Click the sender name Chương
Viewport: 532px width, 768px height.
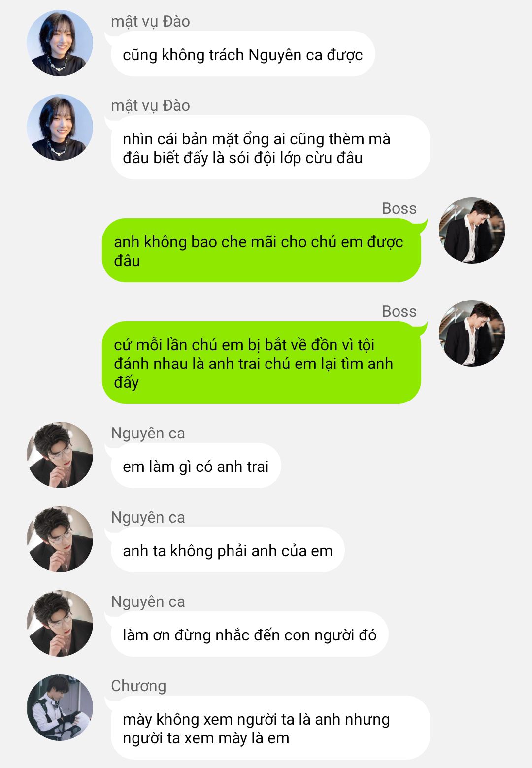pyautogui.click(x=138, y=686)
